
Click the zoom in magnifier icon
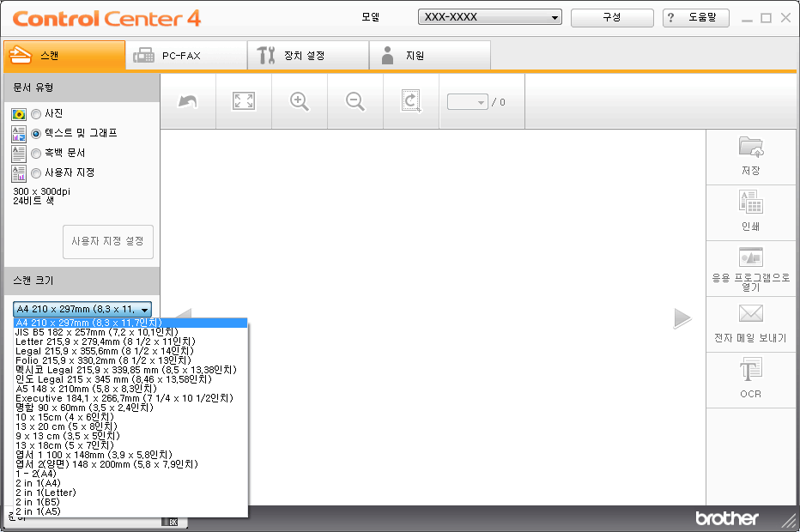(x=300, y=101)
